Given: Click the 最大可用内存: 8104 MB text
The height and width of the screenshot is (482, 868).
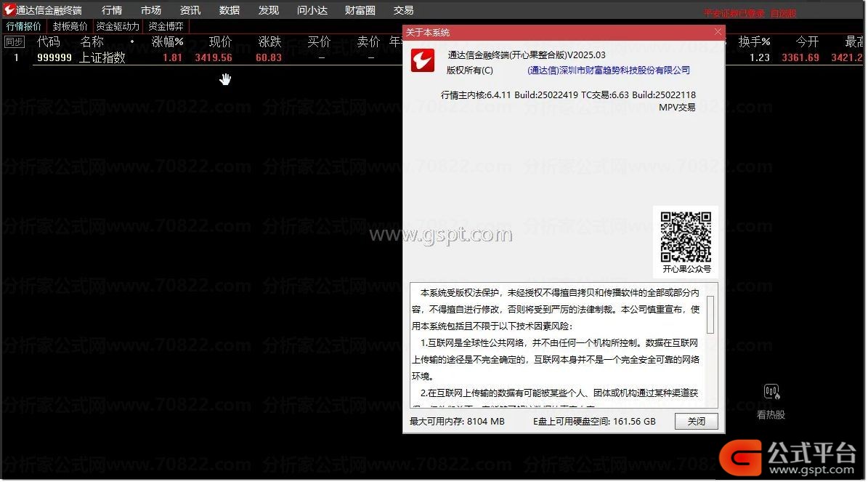Looking at the screenshot, I should [x=458, y=422].
